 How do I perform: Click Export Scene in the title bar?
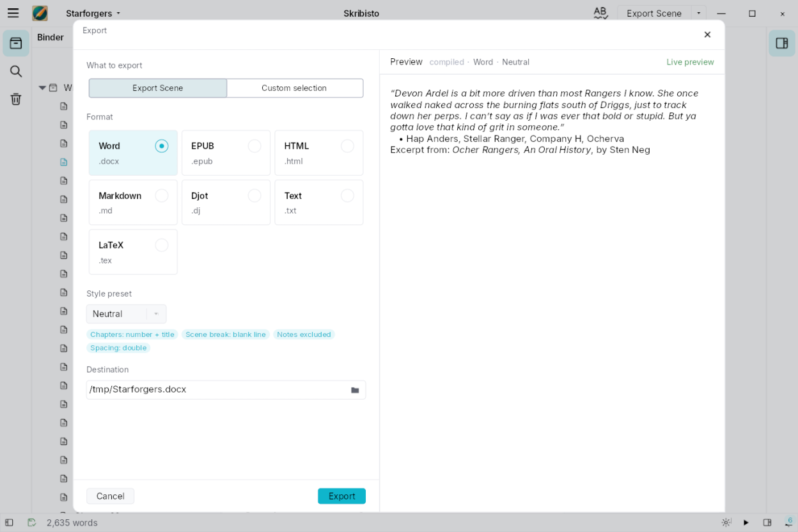coord(654,13)
